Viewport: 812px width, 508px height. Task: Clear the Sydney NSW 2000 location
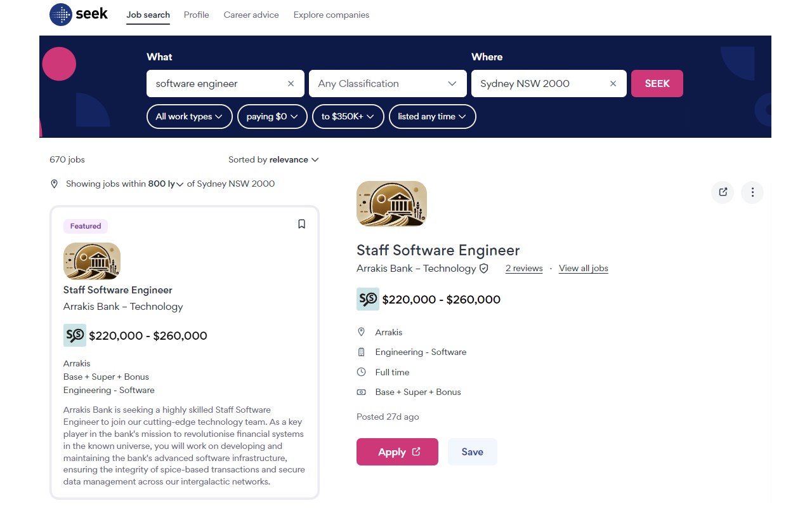613,84
